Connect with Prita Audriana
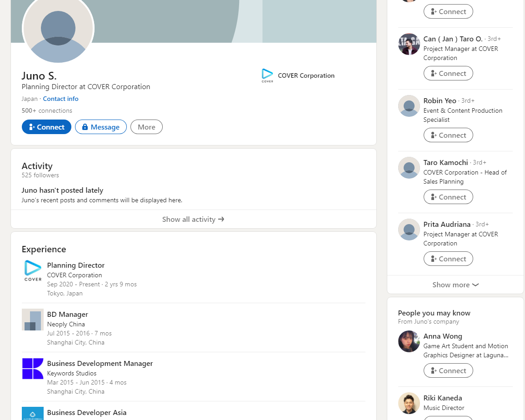The width and height of the screenshot is (525, 420). (x=448, y=259)
